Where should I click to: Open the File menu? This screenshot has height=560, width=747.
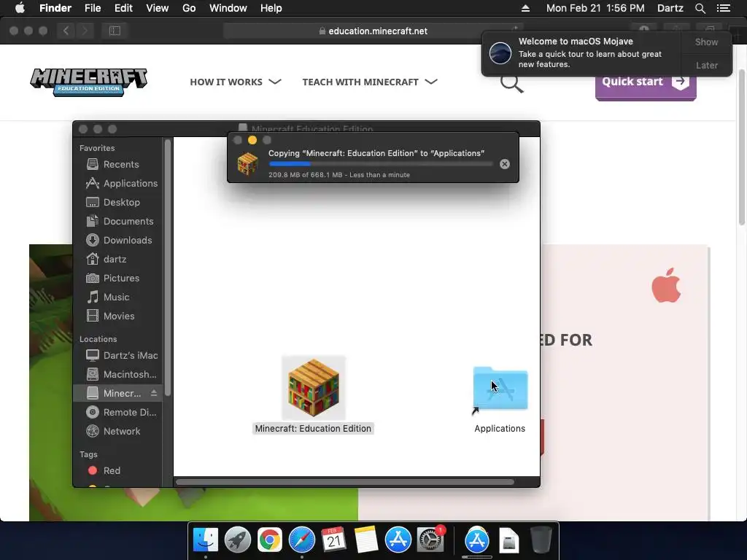point(93,8)
